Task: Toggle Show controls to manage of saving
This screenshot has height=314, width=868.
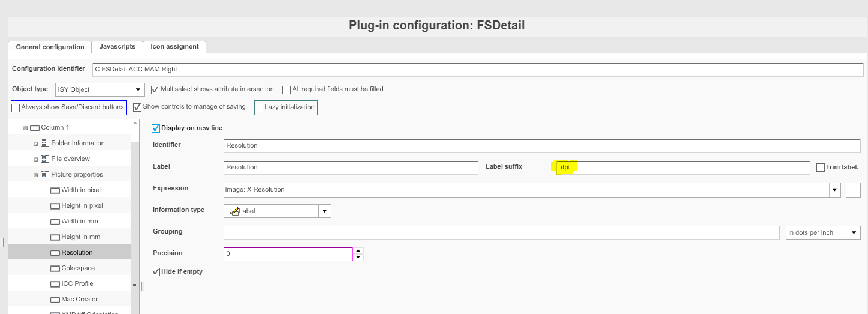Action: pos(137,107)
